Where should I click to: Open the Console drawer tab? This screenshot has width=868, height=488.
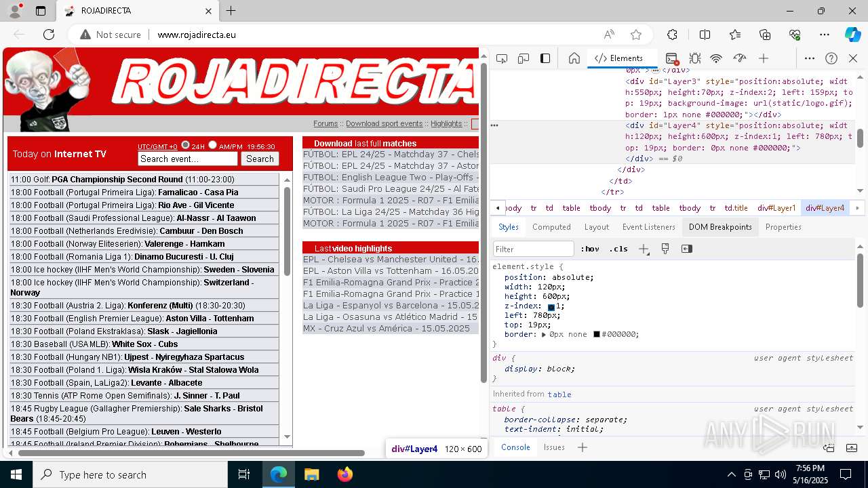pos(515,447)
